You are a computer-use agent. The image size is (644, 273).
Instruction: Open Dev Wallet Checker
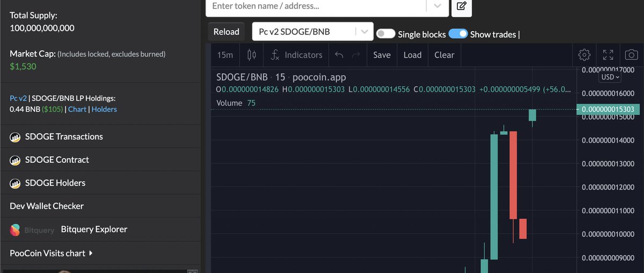pyautogui.click(x=47, y=206)
